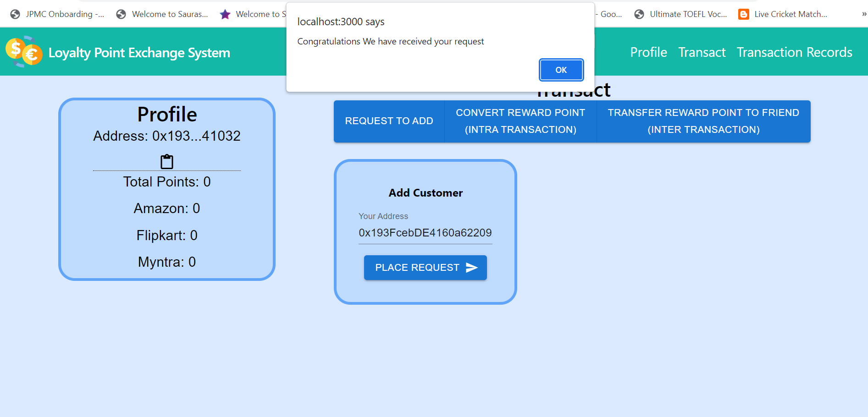The height and width of the screenshot is (417, 868).
Task: Open the Profile navigation item
Action: point(648,52)
